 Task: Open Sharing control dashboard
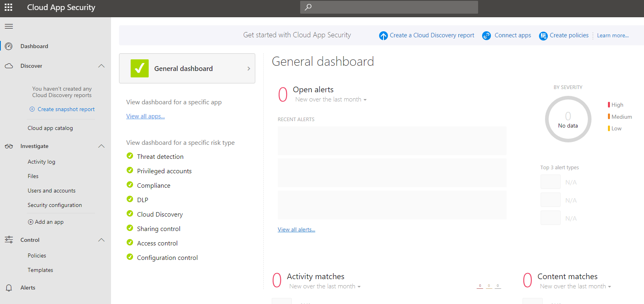click(x=159, y=229)
